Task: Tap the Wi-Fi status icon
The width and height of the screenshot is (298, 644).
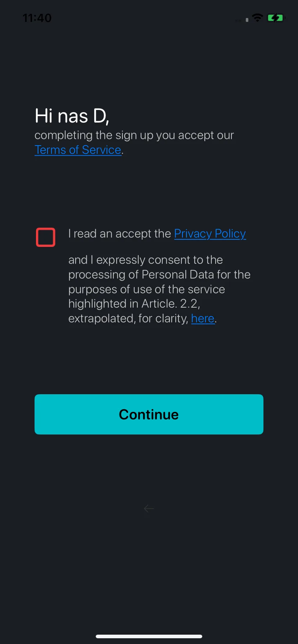Action: click(258, 18)
